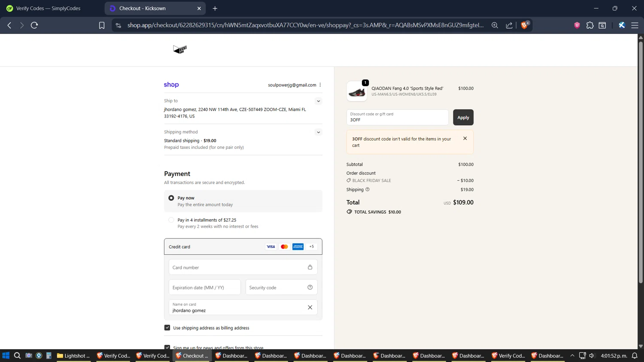Click the American Express logo
Image resolution: width=644 pixels, height=362 pixels.
298,247
